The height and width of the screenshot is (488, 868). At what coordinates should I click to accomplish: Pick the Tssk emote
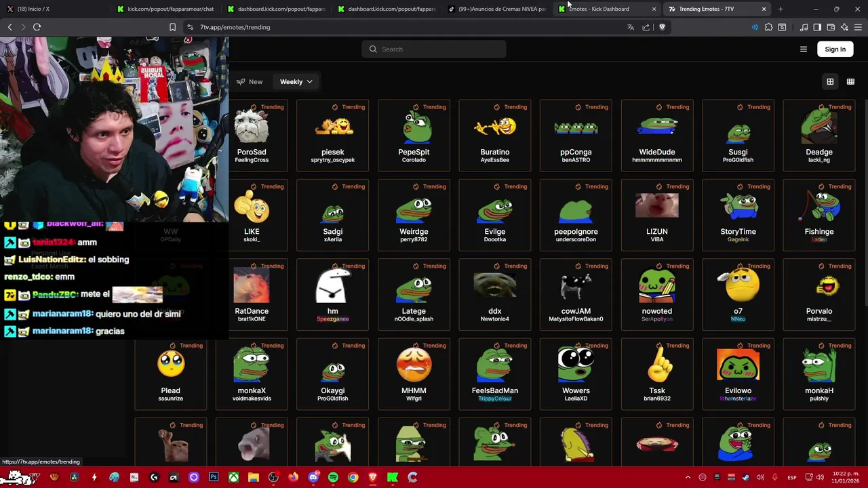pos(657,373)
